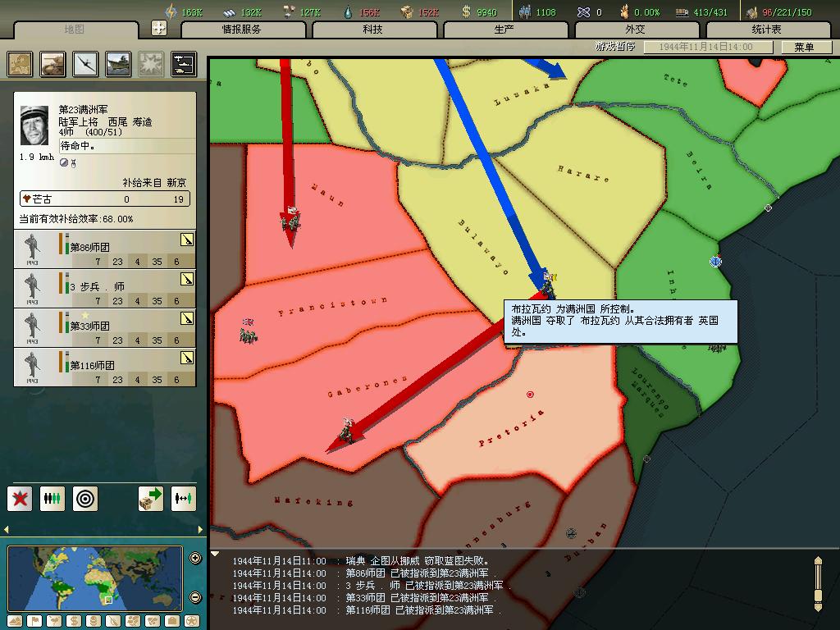Click the left yellow arrow above minimap
The image size is (840, 630).
(x=7, y=529)
